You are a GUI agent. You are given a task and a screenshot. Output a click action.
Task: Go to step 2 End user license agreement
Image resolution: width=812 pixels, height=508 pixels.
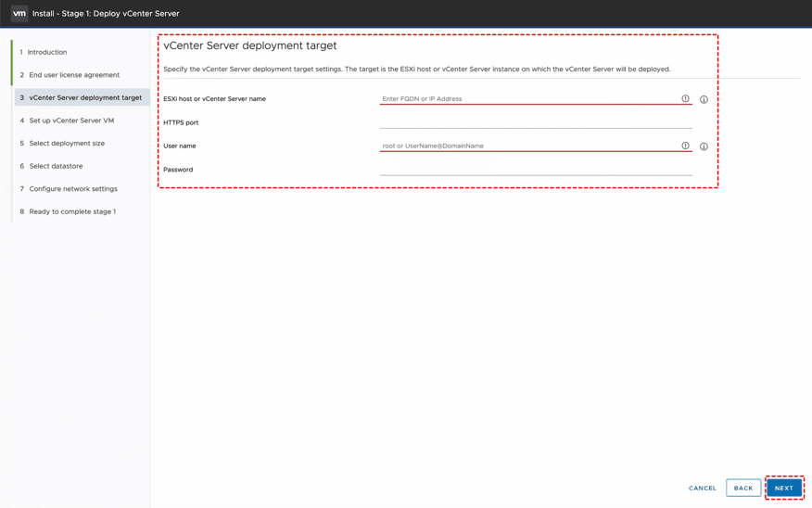click(x=70, y=75)
